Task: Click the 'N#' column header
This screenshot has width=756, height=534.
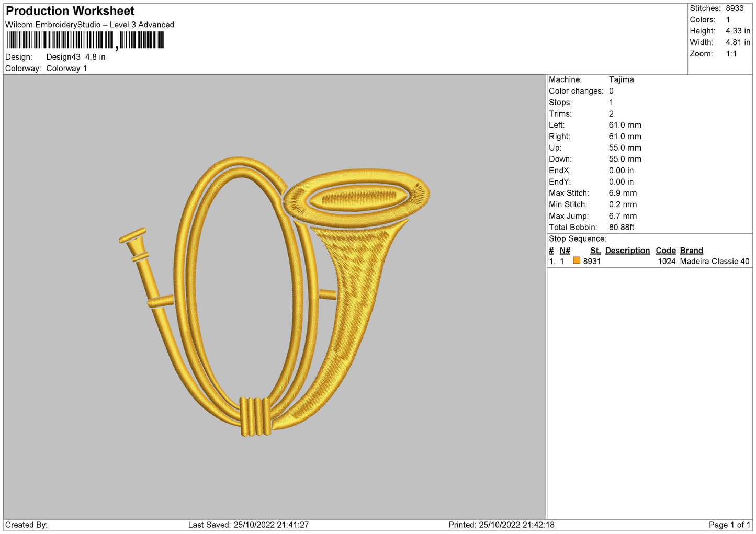Action: (x=565, y=251)
